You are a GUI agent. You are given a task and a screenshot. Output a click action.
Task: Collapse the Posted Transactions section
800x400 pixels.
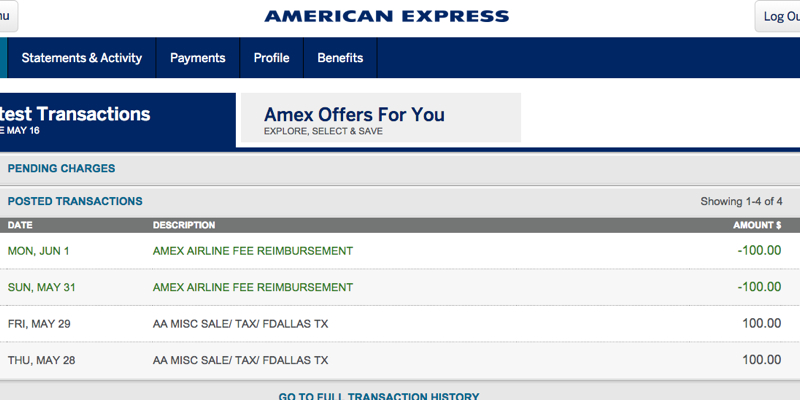click(x=400, y=201)
